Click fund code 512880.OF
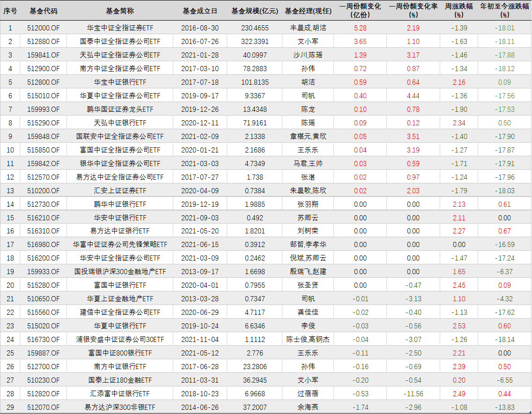532x414 pixels. 44,42
